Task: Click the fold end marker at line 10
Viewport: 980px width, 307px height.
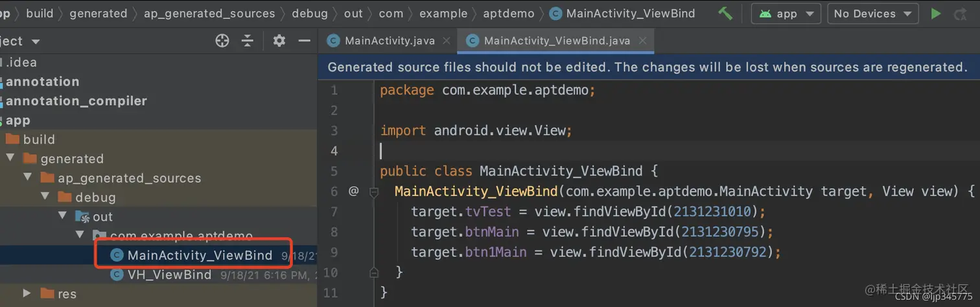Action: click(x=374, y=273)
